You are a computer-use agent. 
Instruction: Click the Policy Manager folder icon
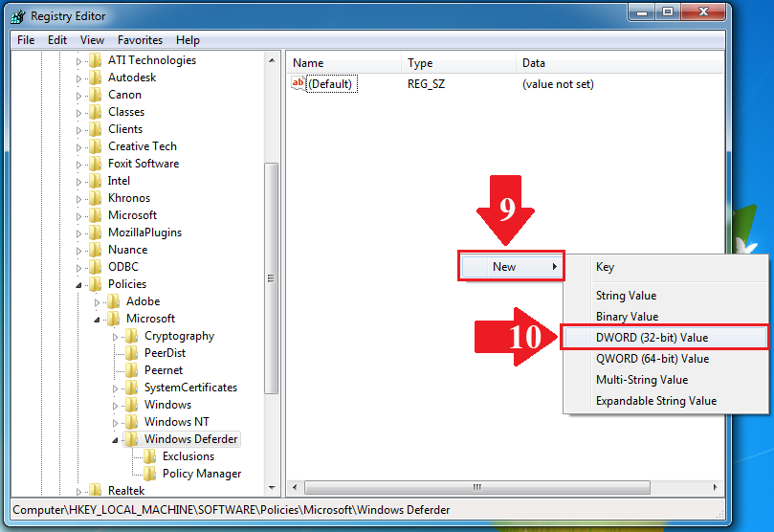[149, 474]
